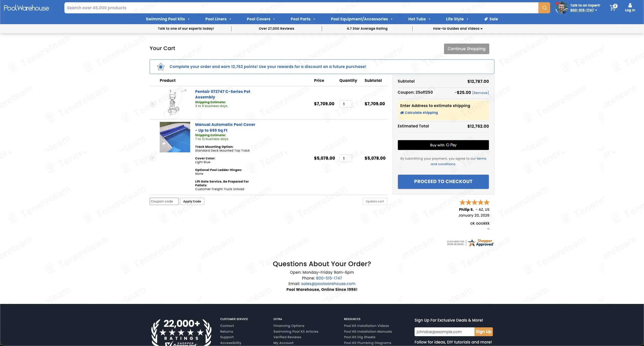Focus the search products field
The image size is (644, 346).
click(x=301, y=8)
